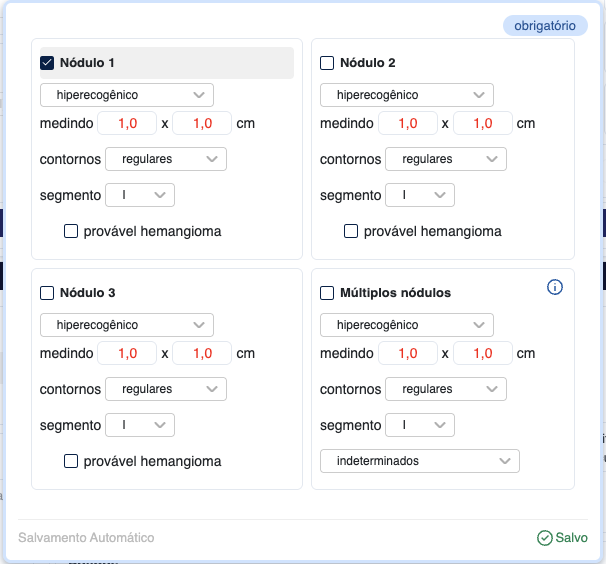Enable the Nódulo 2 checkbox
606x564 pixels.
(327, 63)
